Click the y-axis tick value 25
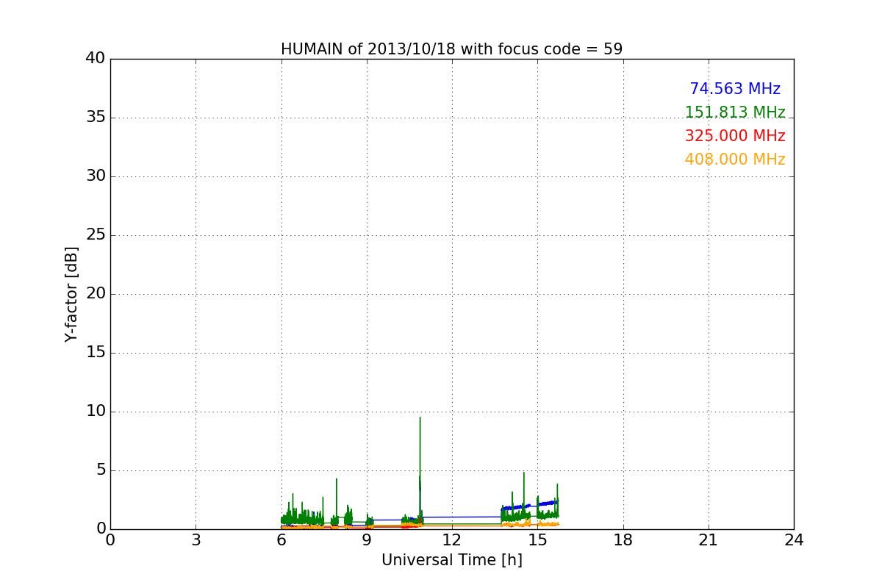Image resolution: width=882 pixels, height=588 pixels. click(x=95, y=235)
